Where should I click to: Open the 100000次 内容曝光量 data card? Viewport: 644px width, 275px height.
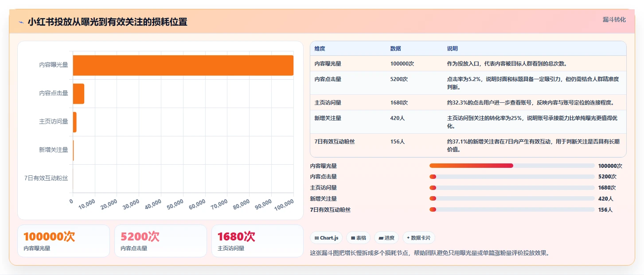[63, 241]
